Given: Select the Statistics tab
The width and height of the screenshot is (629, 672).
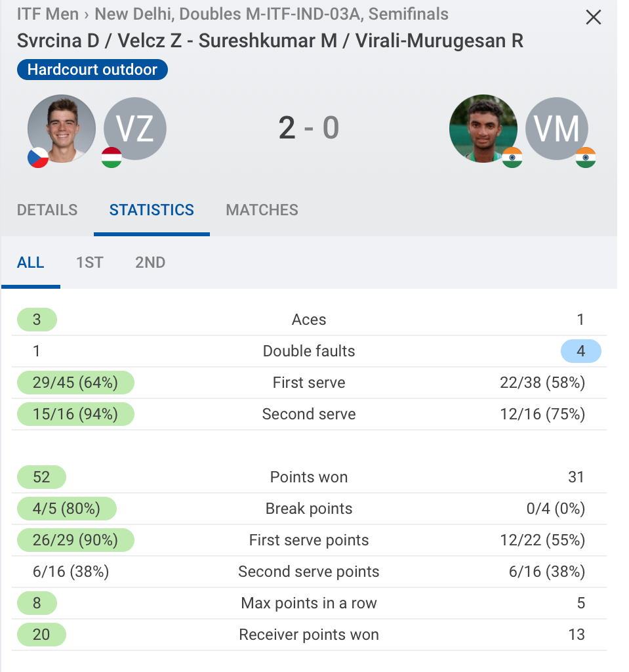Looking at the screenshot, I should click(x=152, y=210).
